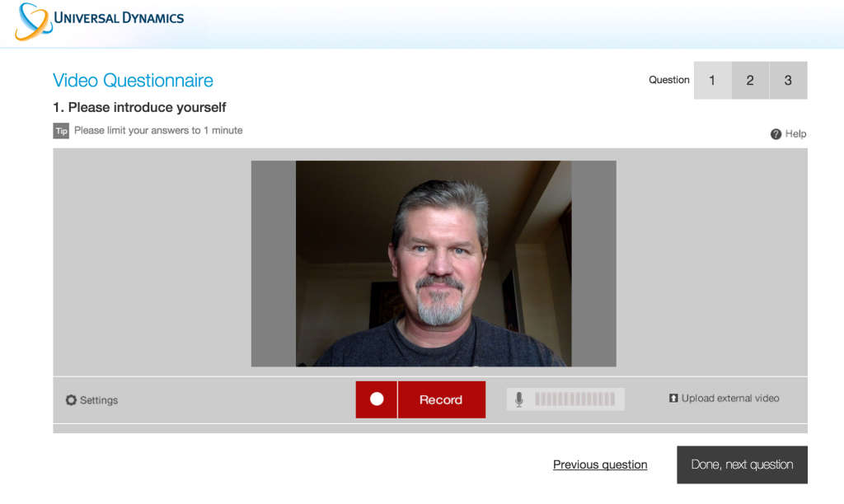Click the 'Question' label near the number tabs
The height and width of the screenshot is (504, 844).
tap(669, 80)
